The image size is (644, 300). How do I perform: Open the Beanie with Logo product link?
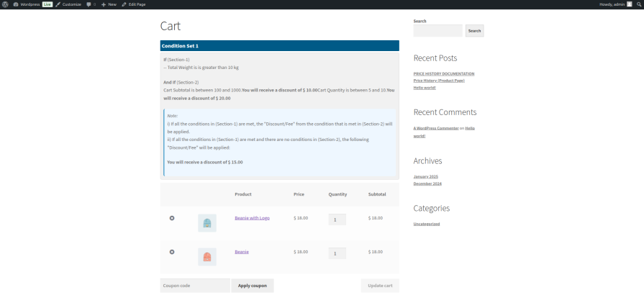point(252,218)
